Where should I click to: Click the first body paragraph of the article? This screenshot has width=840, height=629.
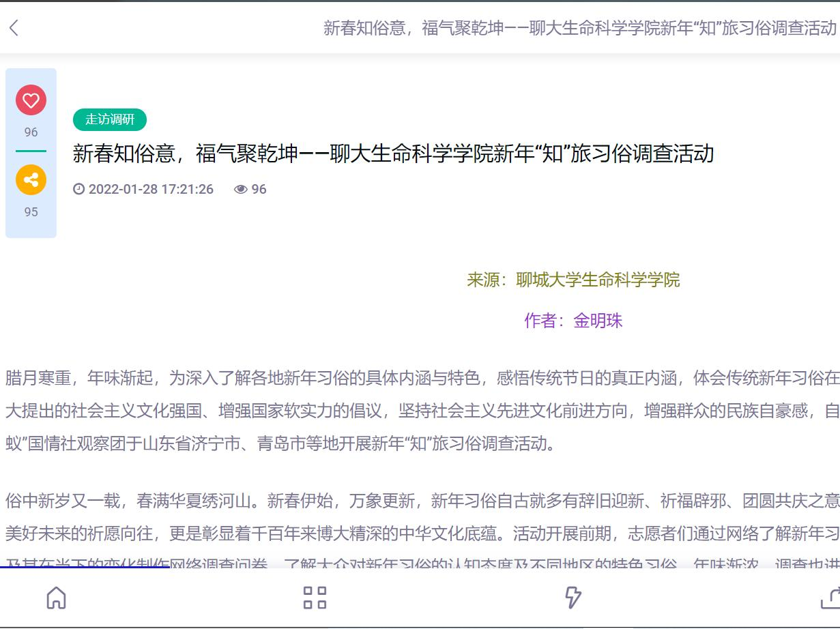coord(409,407)
